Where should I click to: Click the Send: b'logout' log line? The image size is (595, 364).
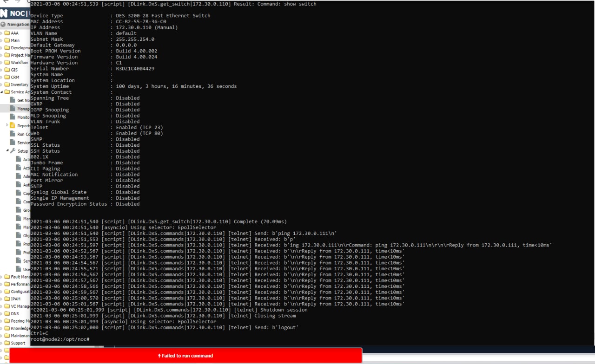point(165,327)
